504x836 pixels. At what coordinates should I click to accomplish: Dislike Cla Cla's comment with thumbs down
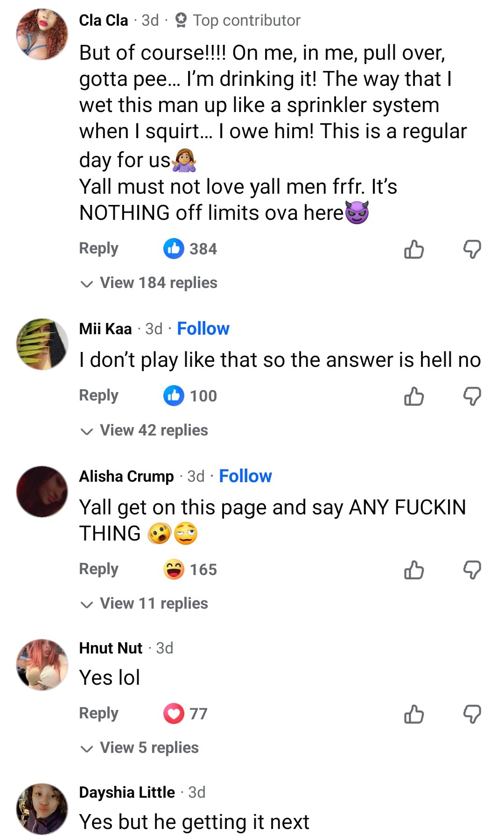(472, 249)
